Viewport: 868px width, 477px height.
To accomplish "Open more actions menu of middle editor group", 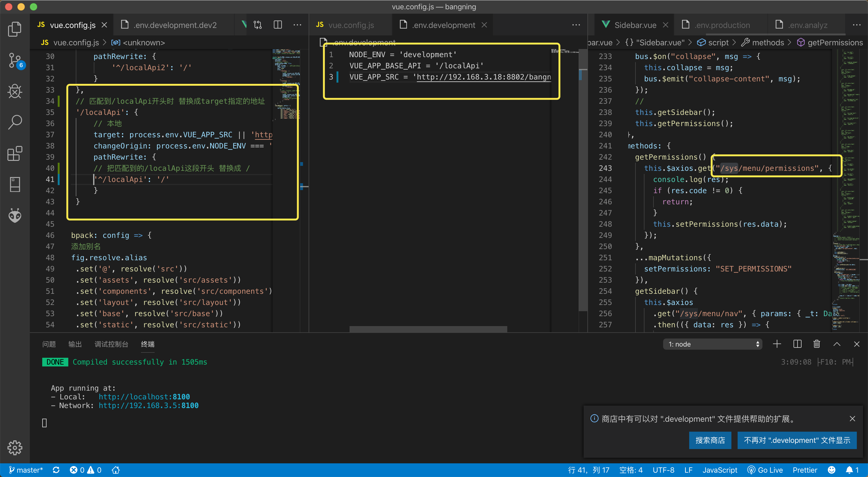I will pos(576,25).
